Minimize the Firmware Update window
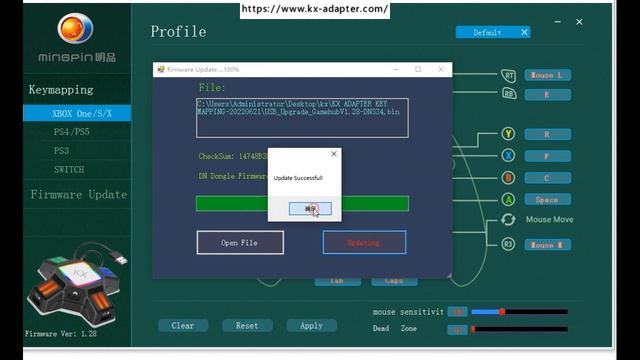Screen dimensions: 640x360 coord(396,69)
